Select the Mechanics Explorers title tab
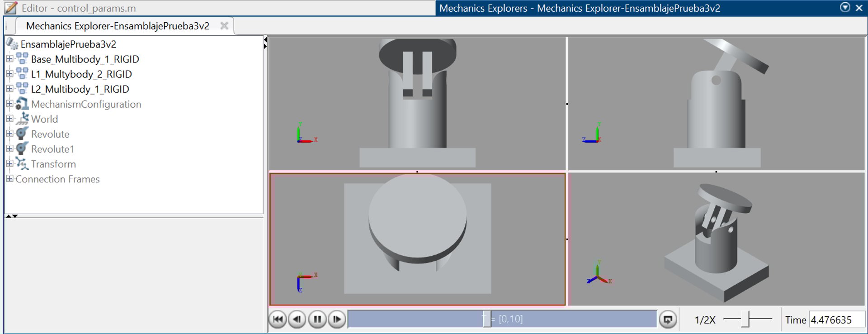 (x=651, y=8)
